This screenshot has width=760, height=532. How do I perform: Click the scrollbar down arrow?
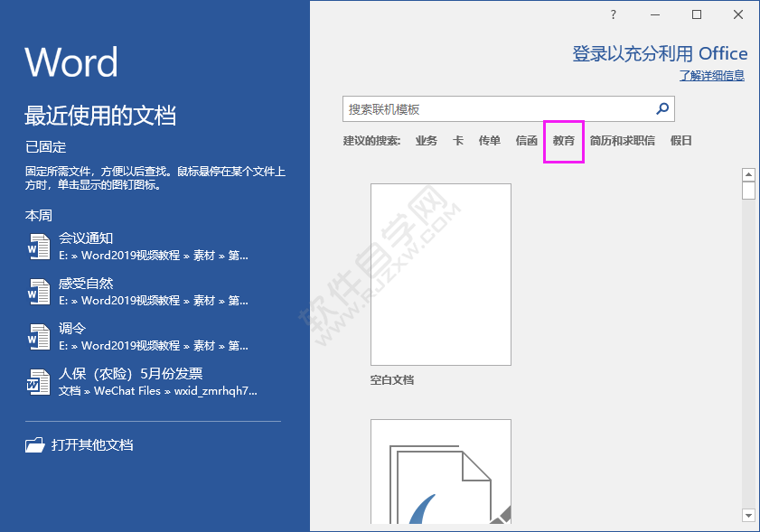coord(748,516)
